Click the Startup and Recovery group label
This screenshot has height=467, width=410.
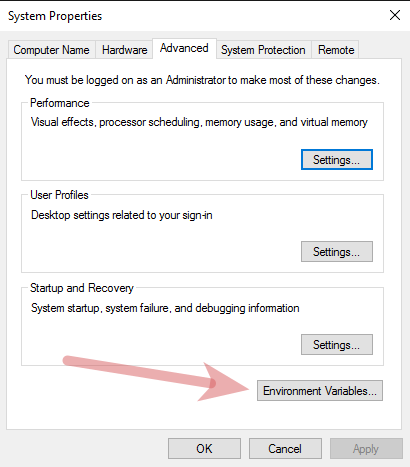(x=82, y=288)
